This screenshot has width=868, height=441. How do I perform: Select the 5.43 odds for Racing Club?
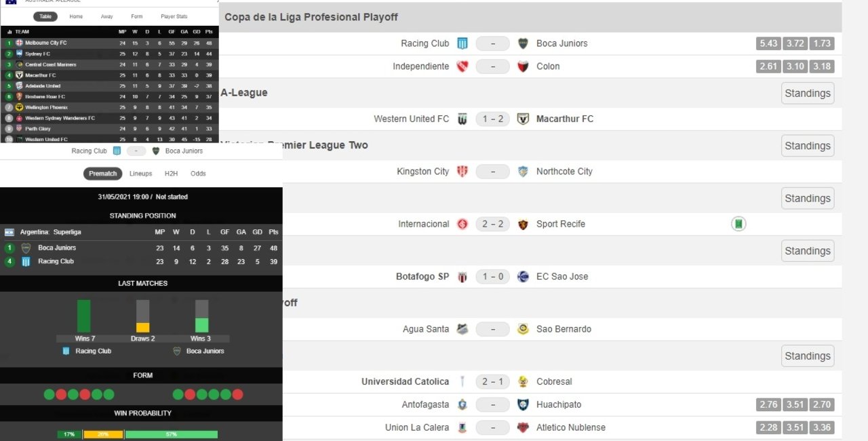(x=768, y=43)
